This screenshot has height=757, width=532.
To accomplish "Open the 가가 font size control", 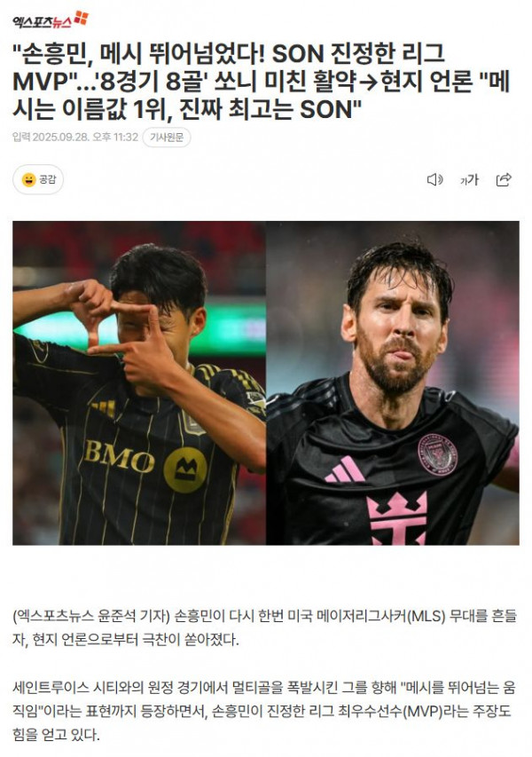I will (x=469, y=180).
